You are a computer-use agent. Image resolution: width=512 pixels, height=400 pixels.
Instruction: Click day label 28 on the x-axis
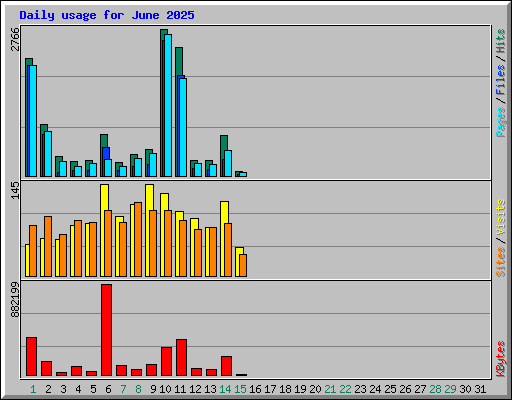point(435,389)
